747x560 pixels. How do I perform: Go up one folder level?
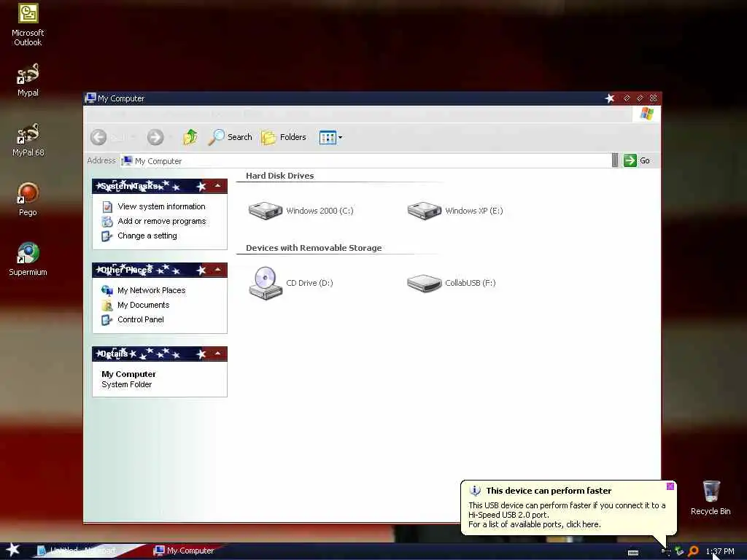click(x=190, y=137)
